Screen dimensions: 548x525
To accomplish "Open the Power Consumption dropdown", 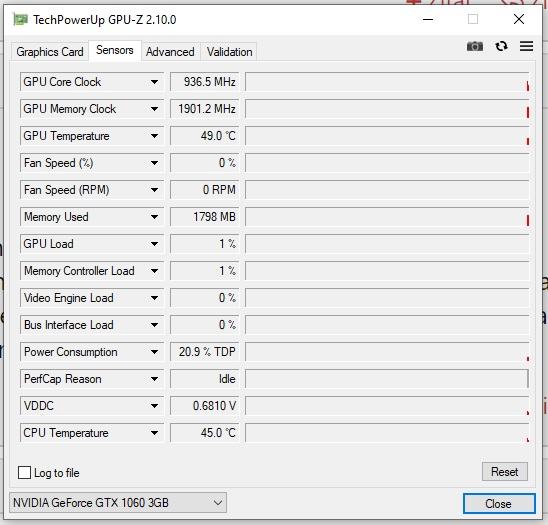I will (x=92, y=352).
